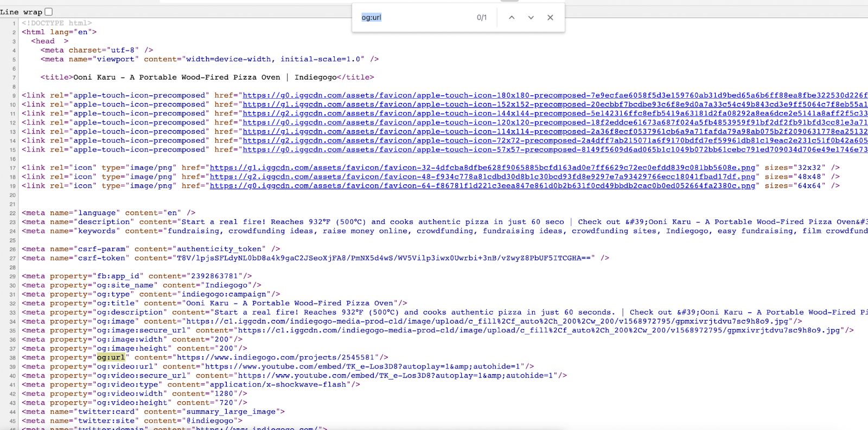Click the og:image:width 200 line

[x=132, y=339]
